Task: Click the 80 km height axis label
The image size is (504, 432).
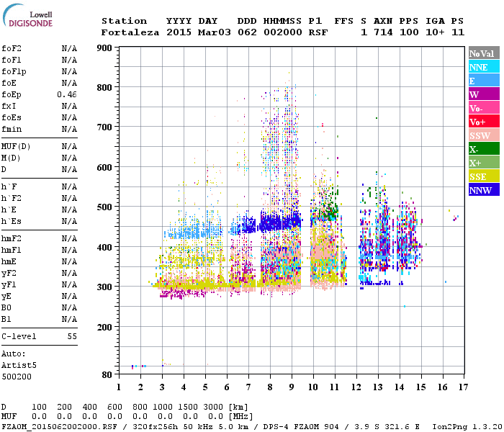Action: point(107,375)
